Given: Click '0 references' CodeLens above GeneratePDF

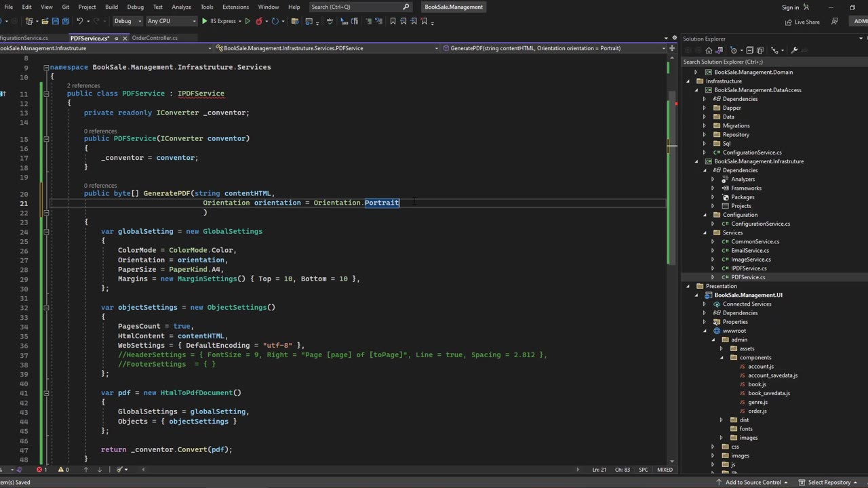Looking at the screenshot, I should click(x=100, y=185).
